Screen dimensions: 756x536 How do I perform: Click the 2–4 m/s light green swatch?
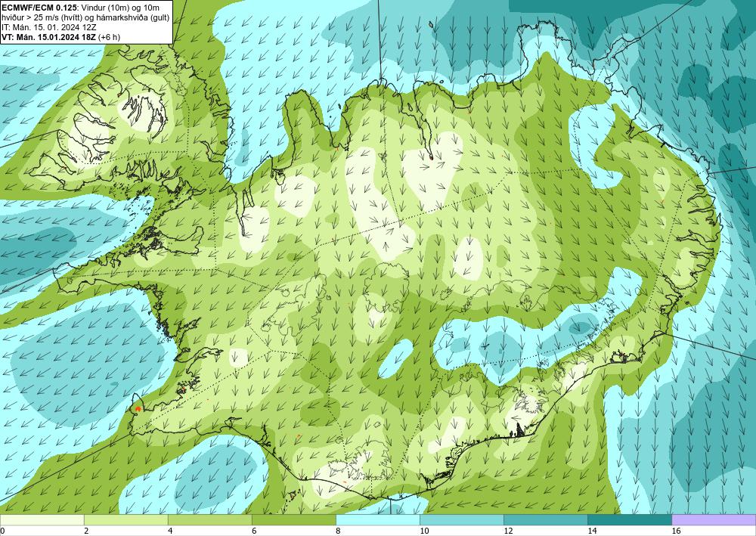pyautogui.click(x=125, y=520)
